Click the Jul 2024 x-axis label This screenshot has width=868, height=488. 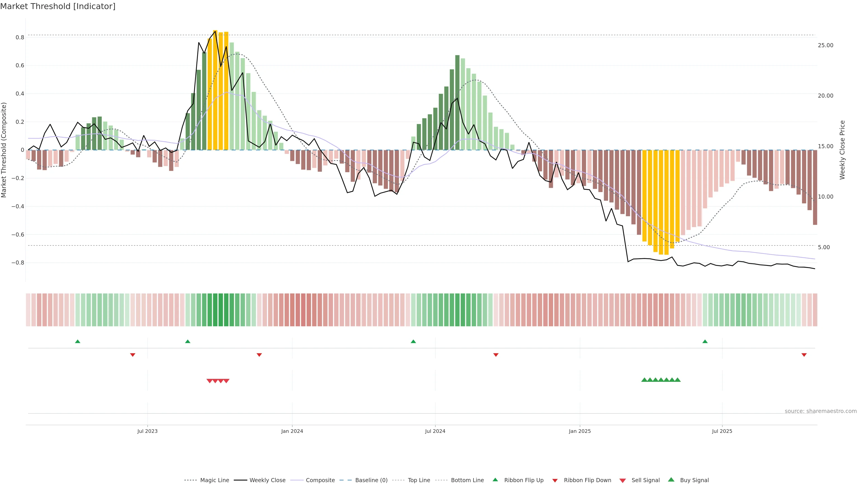point(435,431)
